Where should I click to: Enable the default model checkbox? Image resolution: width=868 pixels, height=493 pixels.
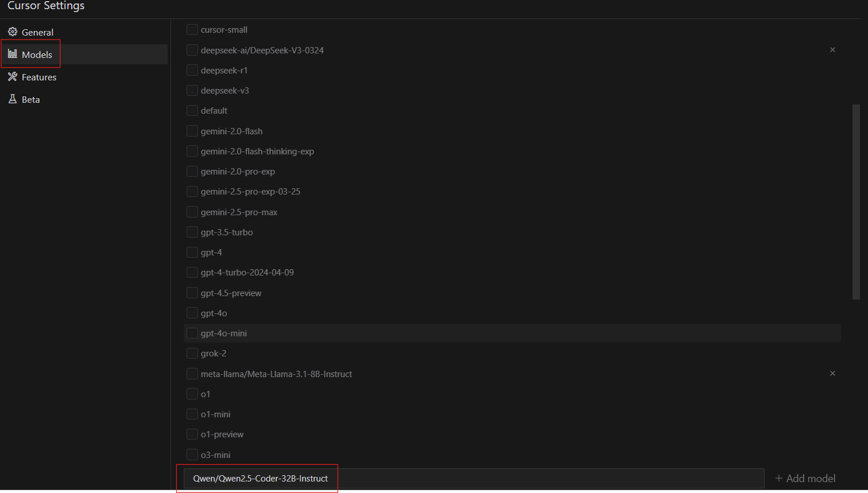(x=192, y=110)
